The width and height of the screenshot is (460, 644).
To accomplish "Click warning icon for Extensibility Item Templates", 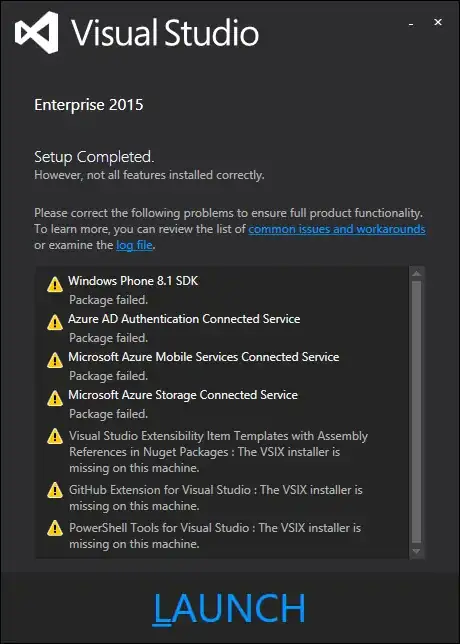I will tap(55, 437).
